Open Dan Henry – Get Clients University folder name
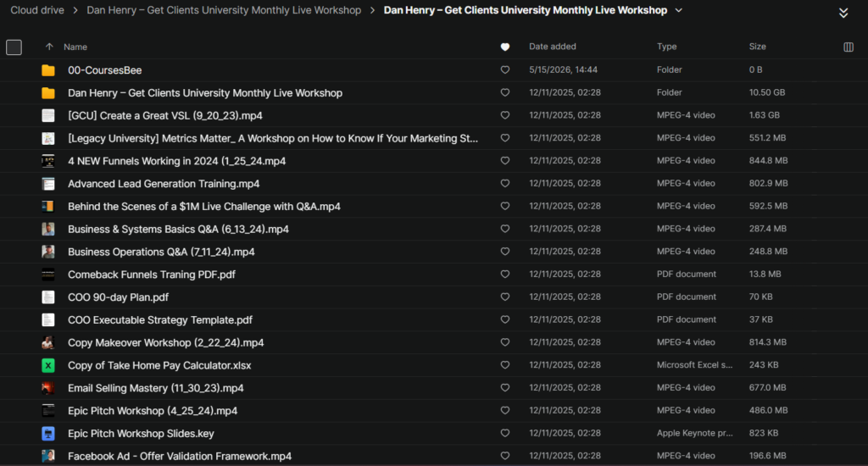This screenshot has height=466, width=868. 205,93
